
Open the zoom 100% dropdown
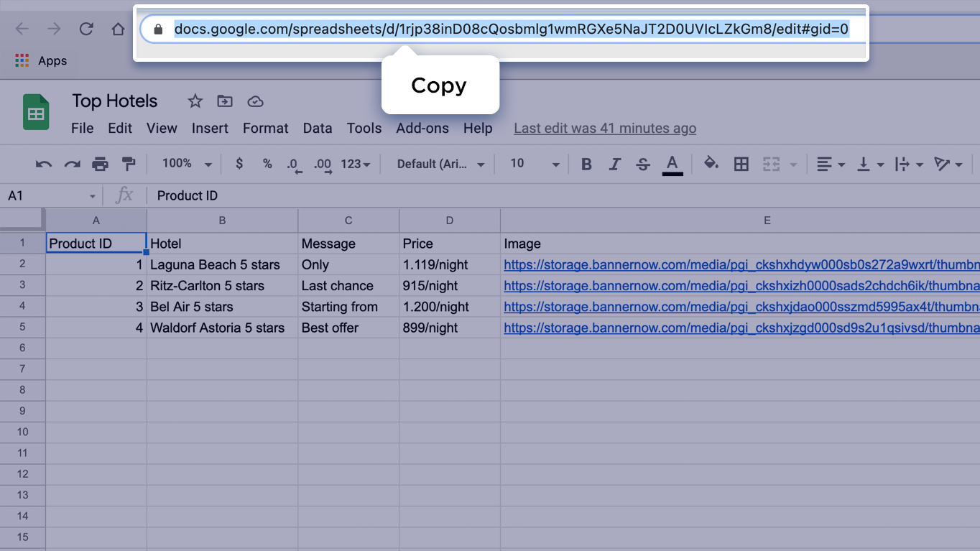(x=187, y=164)
